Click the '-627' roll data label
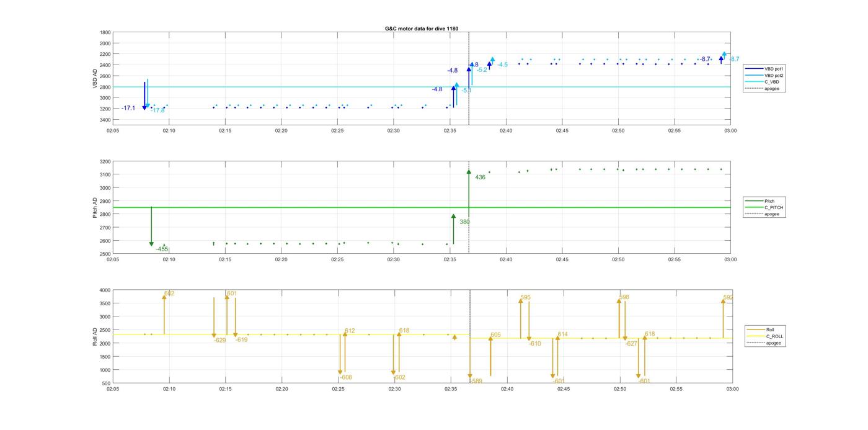868x430 pixels. [631, 343]
